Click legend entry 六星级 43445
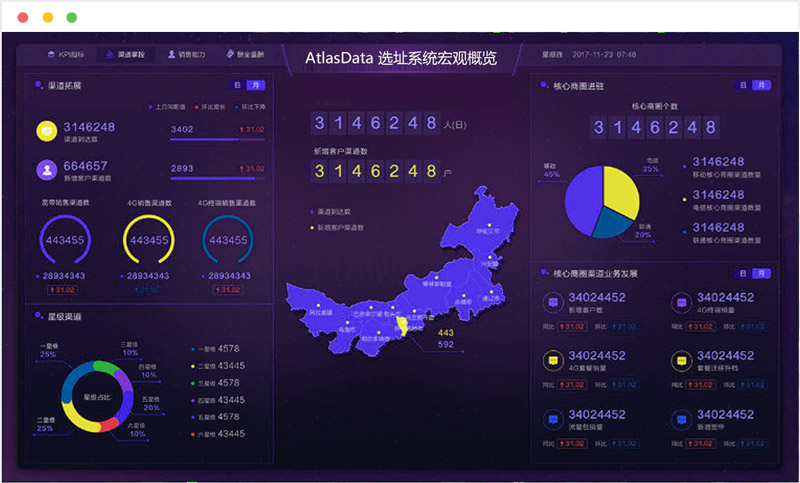Image resolution: width=800 pixels, height=483 pixels. (x=218, y=434)
